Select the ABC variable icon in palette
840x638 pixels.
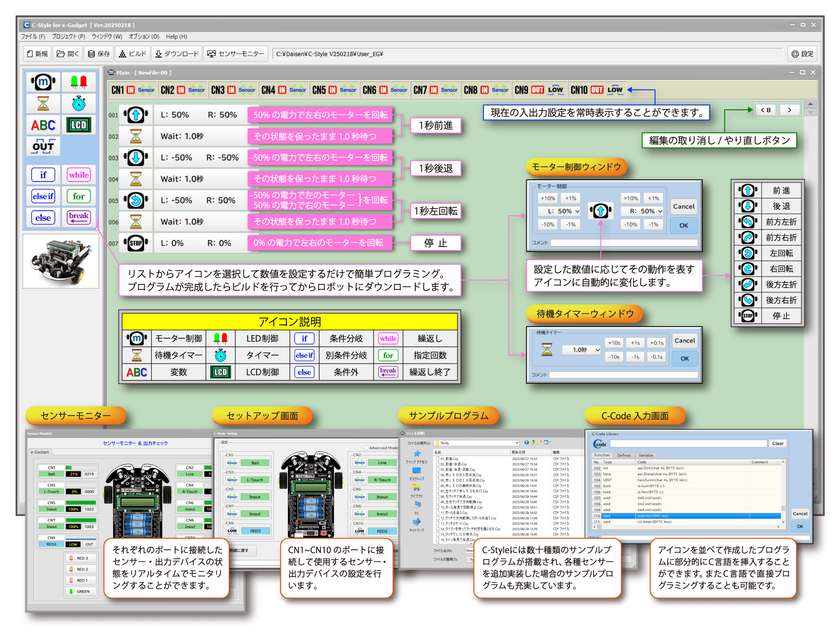(x=43, y=125)
